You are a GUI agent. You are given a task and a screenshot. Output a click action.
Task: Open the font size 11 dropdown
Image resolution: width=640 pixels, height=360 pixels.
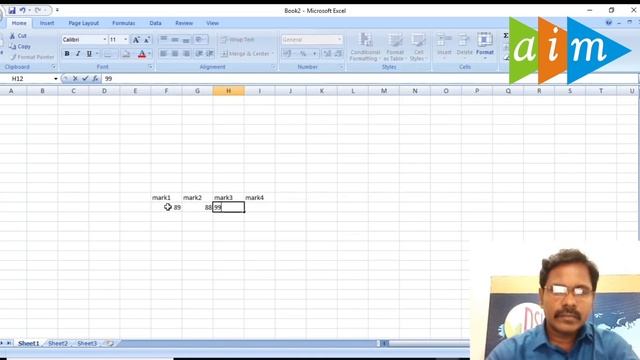[126, 40]
